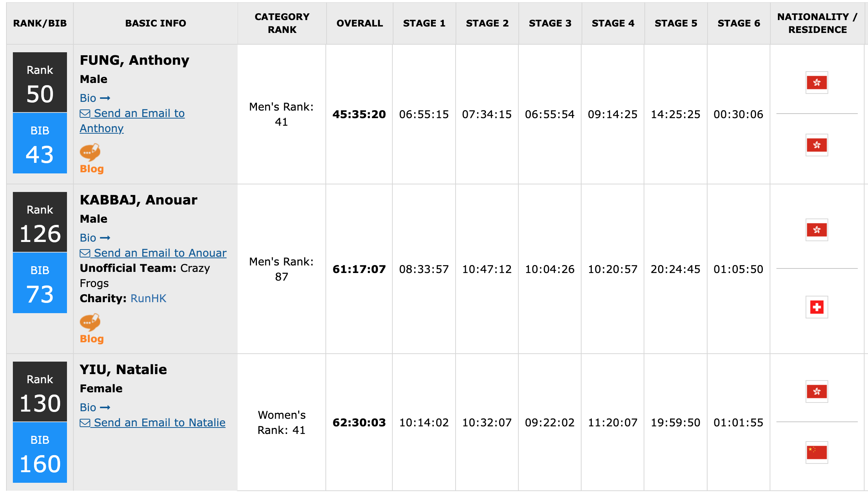Screen dimensions: 868x493
Task: Click the BIB 73 badge
Action: (40, 283)
